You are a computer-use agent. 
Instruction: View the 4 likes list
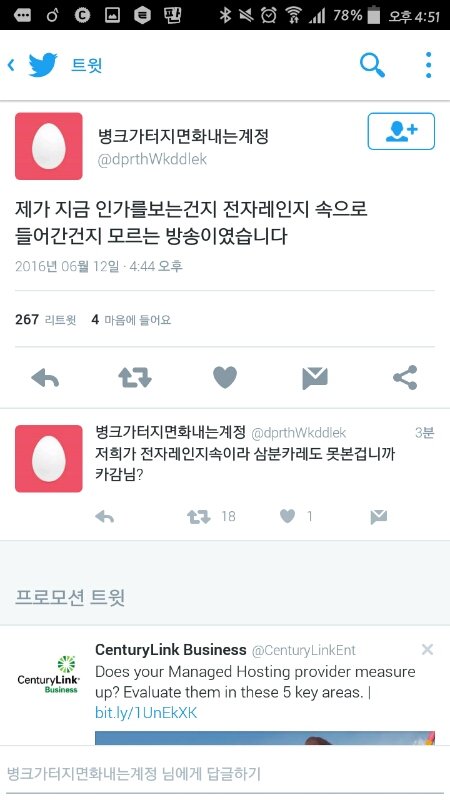[131, 320]
